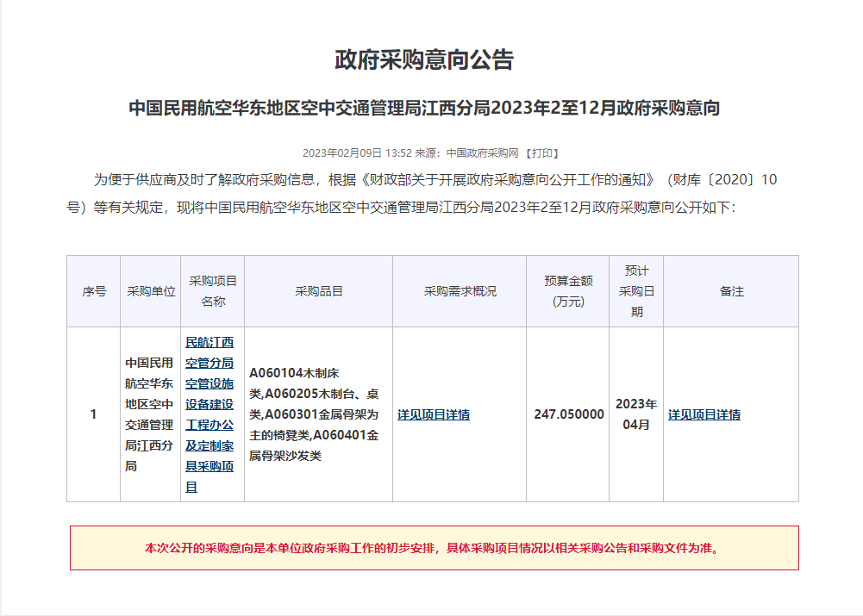Click the 备注 column header

(731, 291)
